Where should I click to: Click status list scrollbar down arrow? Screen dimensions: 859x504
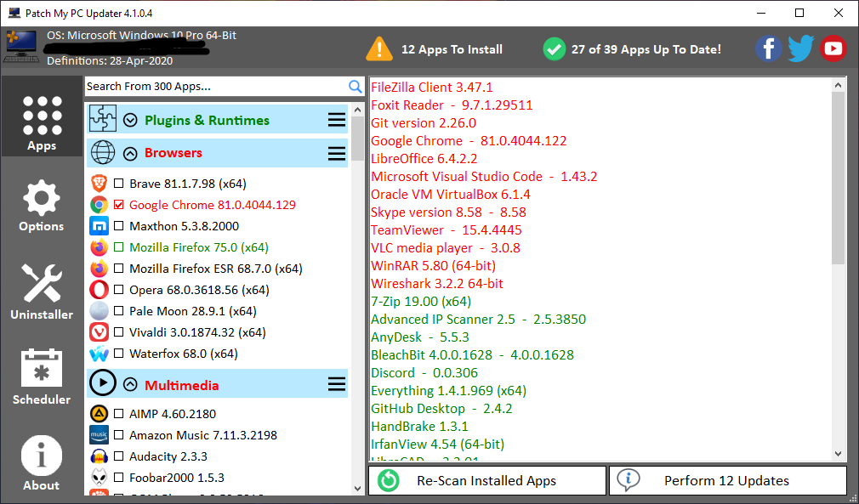838,454
